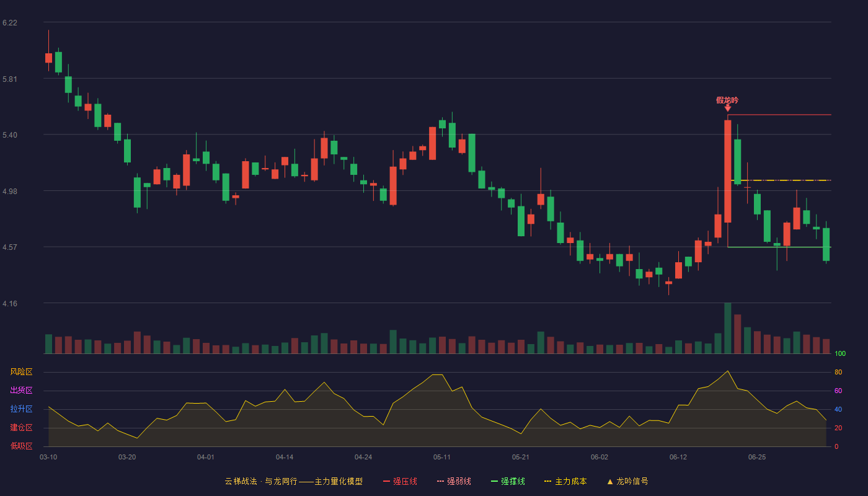
Task: Click the 04-01 date label
Action: 206,457
